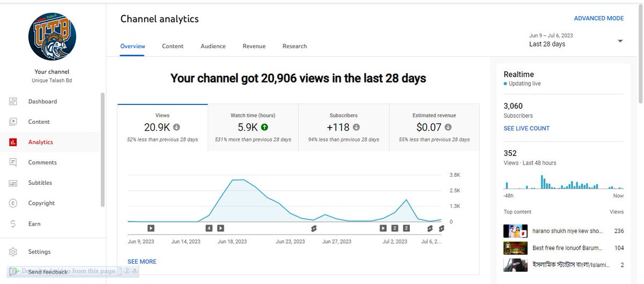Click SEE MORE below the views chart

coord(142,261)
